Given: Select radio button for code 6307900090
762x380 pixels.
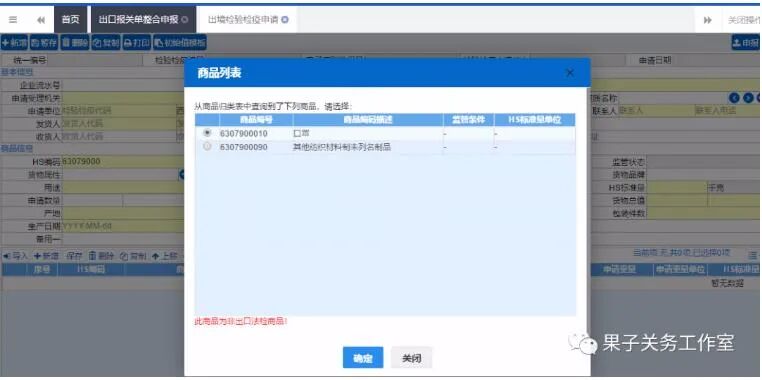Looking at the screenshot, I should (x=208, y=146).
